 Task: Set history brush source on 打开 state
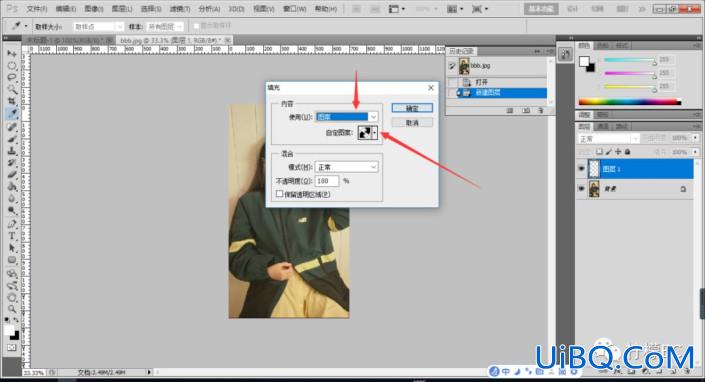coord(452,82)
